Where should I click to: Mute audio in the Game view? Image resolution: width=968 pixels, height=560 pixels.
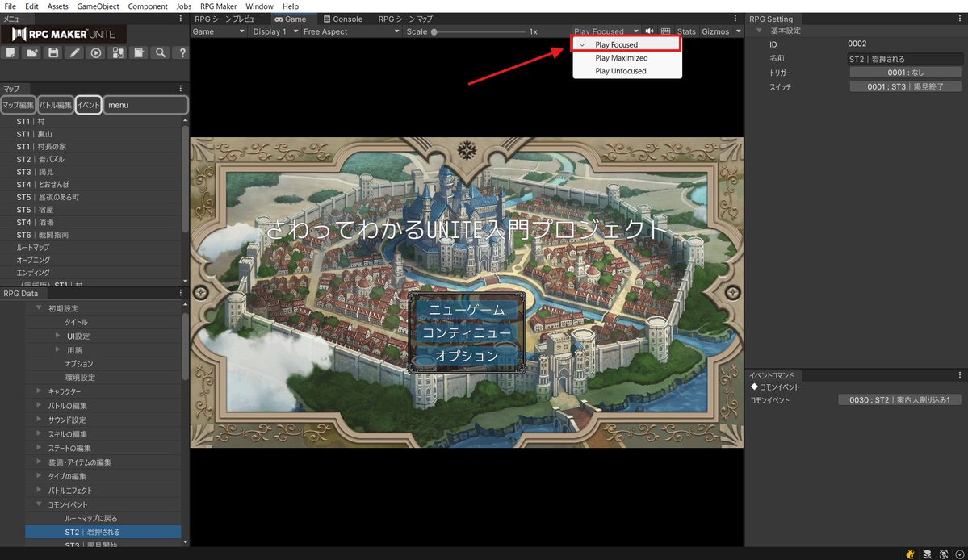coord(649,31)
